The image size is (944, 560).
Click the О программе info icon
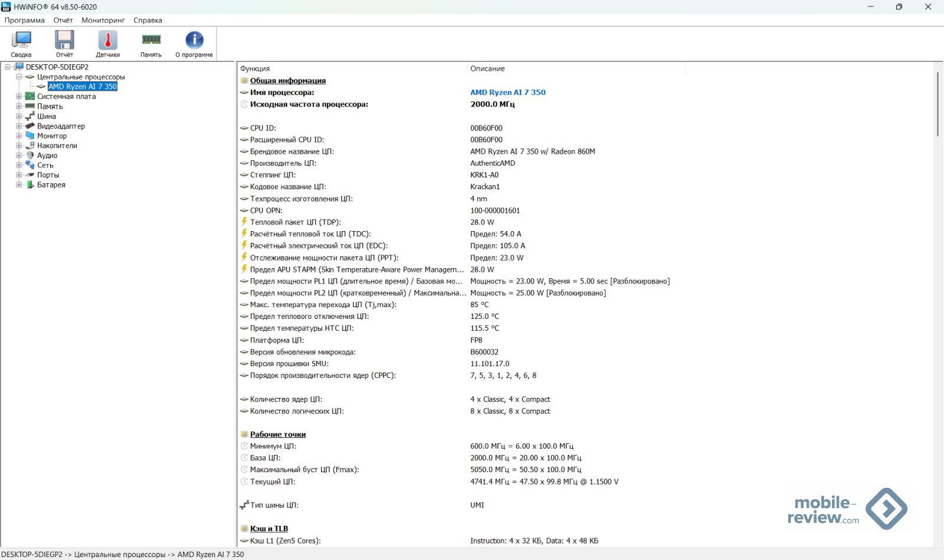[x=194, y=44]
